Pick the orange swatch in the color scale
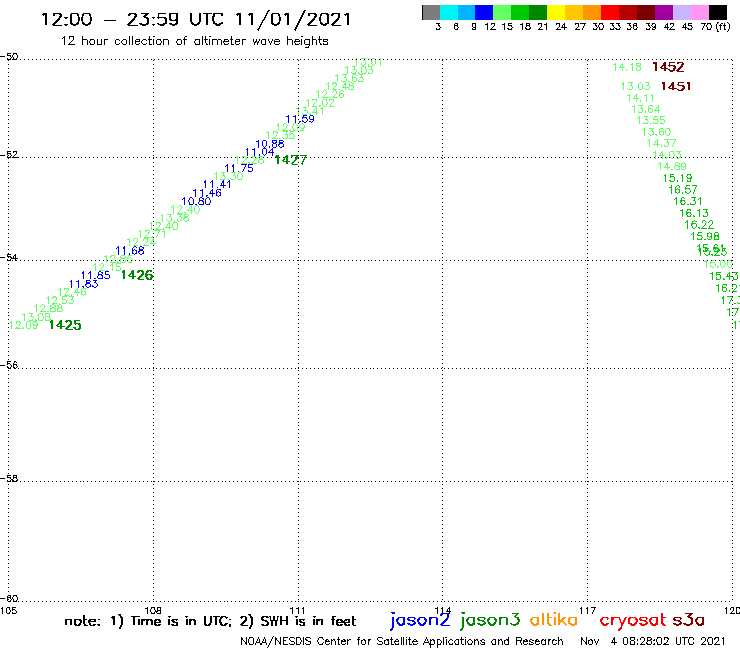 592,12
